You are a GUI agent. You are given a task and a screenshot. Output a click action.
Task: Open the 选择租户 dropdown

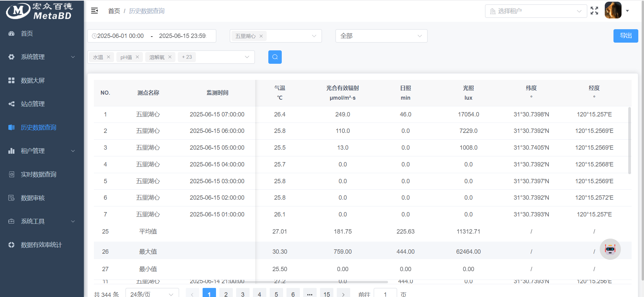(x=536, y=11)
